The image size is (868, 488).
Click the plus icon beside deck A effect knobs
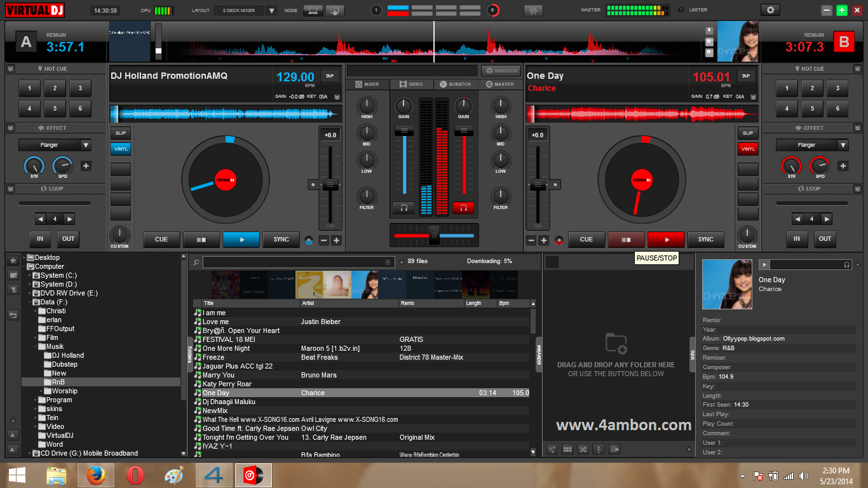point(86,166)
